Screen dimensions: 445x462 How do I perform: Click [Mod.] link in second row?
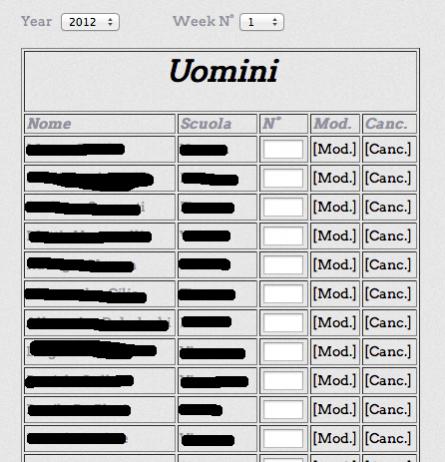click(335, 178)
